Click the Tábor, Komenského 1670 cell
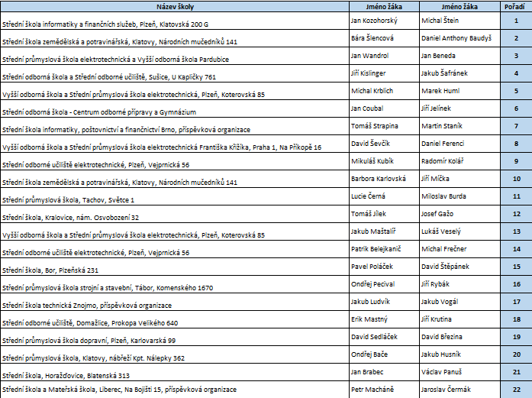532x398 pixels. pyautogui.click(x=175, y=285)
